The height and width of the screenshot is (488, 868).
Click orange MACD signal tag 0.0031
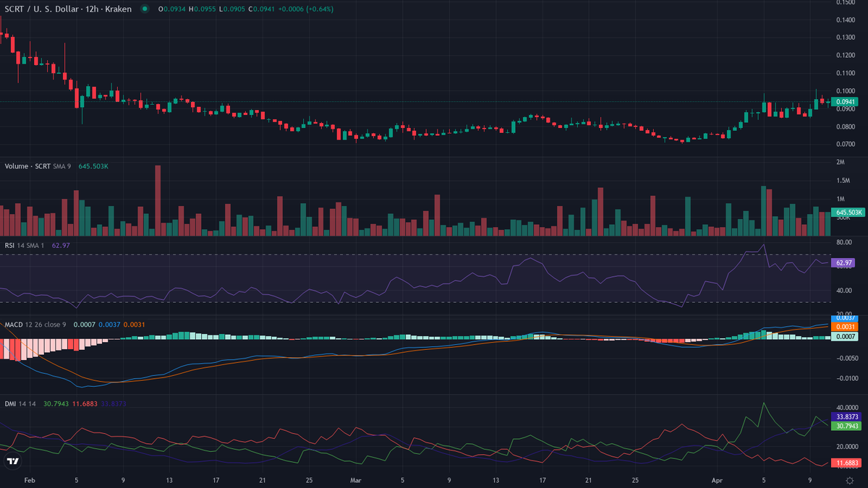846,328
